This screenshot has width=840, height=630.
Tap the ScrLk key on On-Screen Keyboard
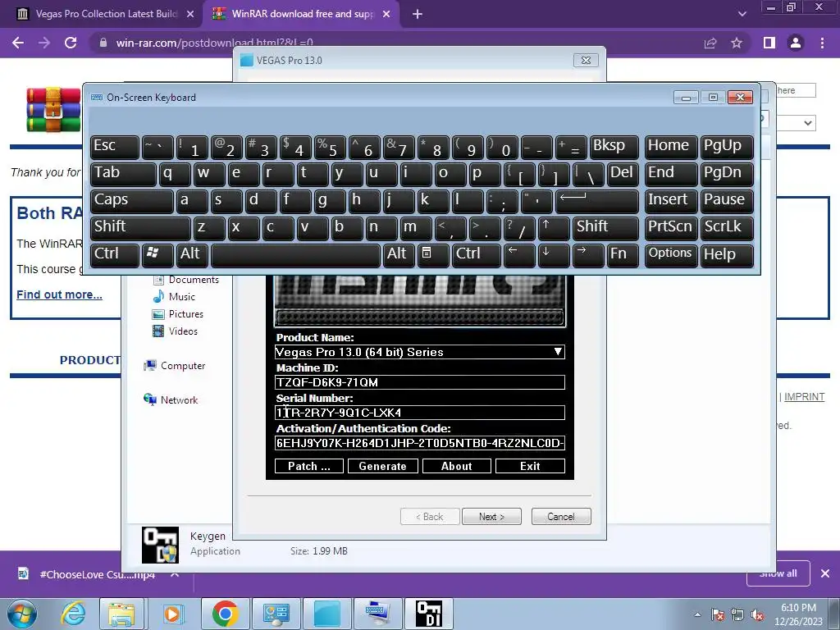pos(727,228)
